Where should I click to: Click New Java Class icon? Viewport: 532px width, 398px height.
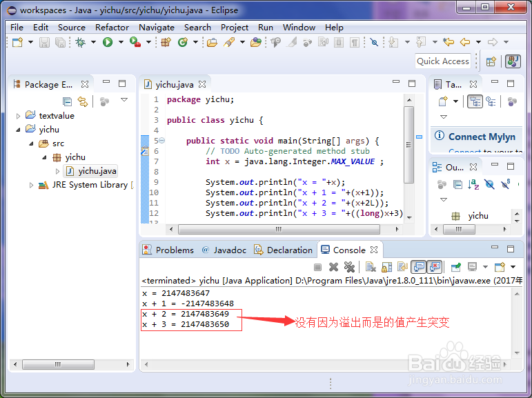click(183, 42)
